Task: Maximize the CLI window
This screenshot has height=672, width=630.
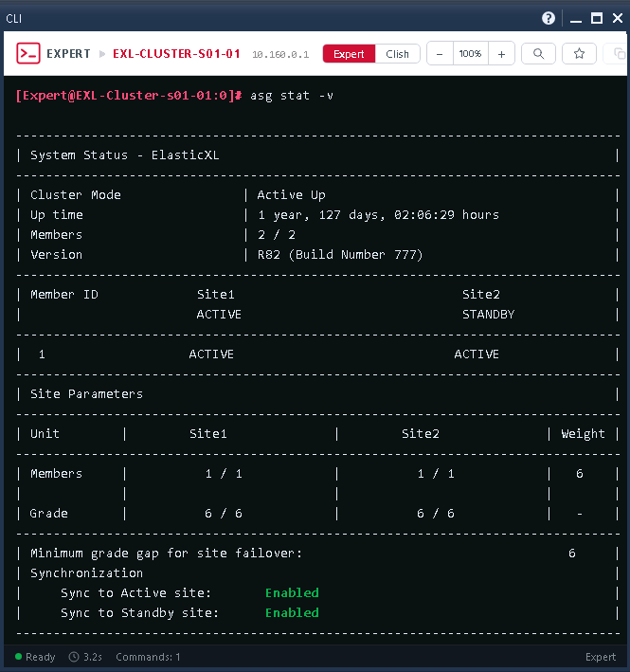Action: [596, 18]
